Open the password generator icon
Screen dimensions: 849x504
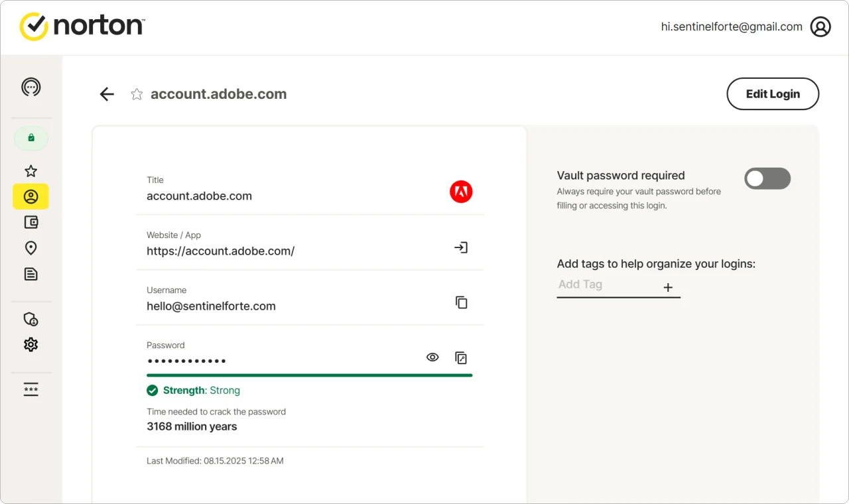[x=31, y=390]
